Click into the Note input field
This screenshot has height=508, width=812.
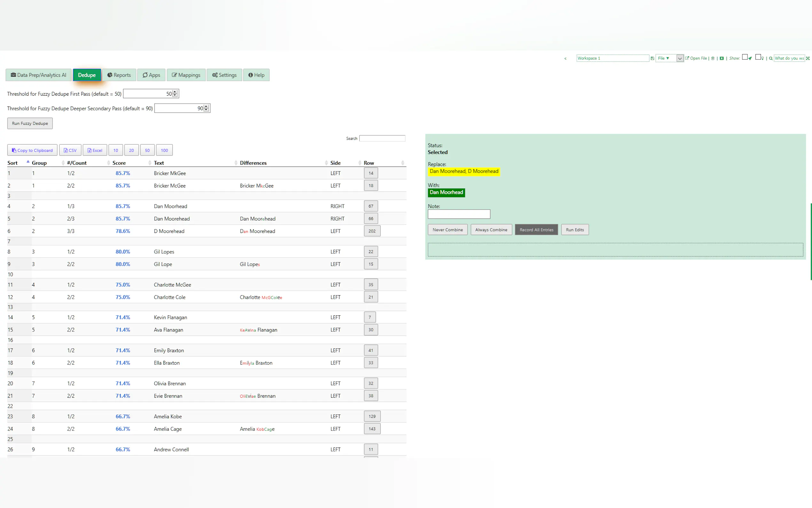pyautogui.click(x=458, y=214)
